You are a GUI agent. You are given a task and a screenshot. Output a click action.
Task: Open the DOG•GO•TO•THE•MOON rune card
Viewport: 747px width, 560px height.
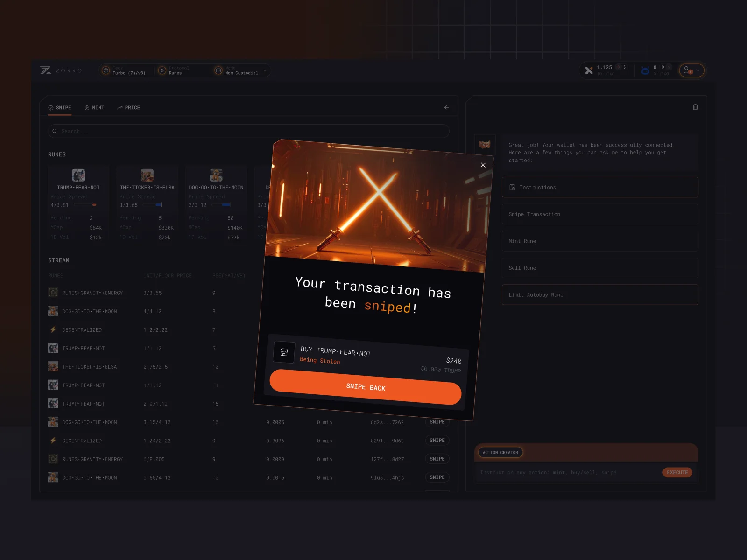coord(216,203)
